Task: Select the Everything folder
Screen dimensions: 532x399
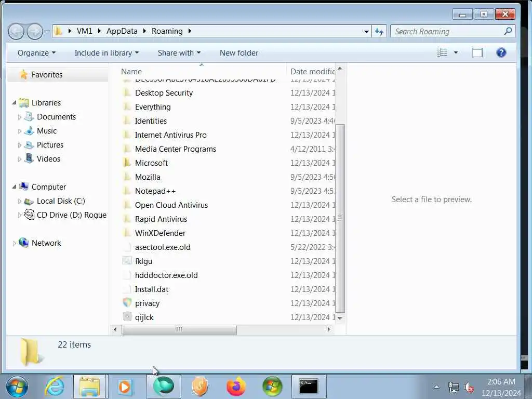Action: (153, 107)
